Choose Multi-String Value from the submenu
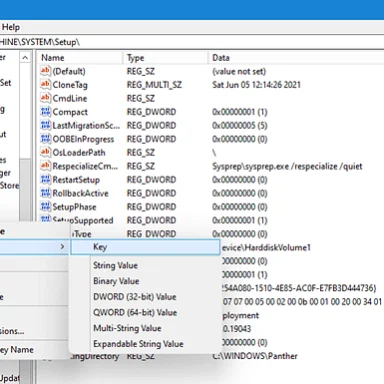The width and height of the screenshot is (384, 384). click(127, 328)
